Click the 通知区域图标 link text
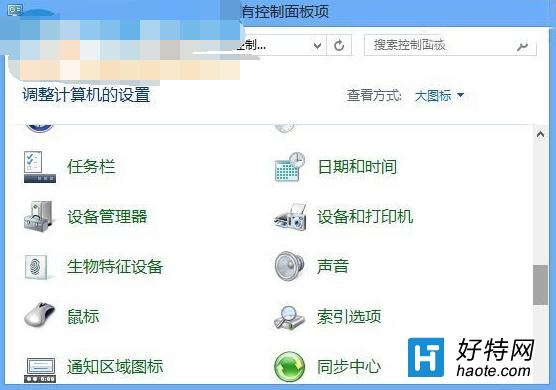This screenshot has width=556, height=390. click(x=115, y=367)
